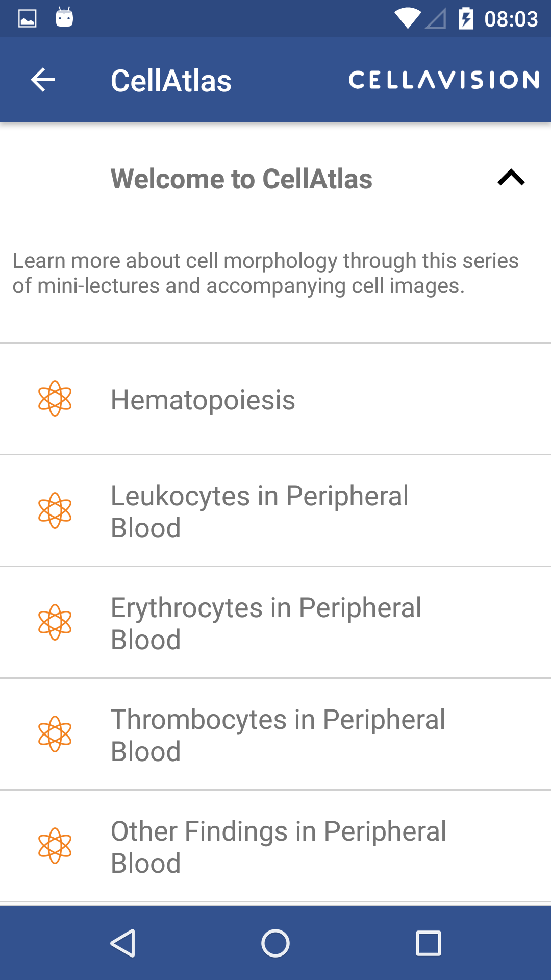Tap the back arrow in header
This screenshot has height=980, width=551.
click(43, 80)
